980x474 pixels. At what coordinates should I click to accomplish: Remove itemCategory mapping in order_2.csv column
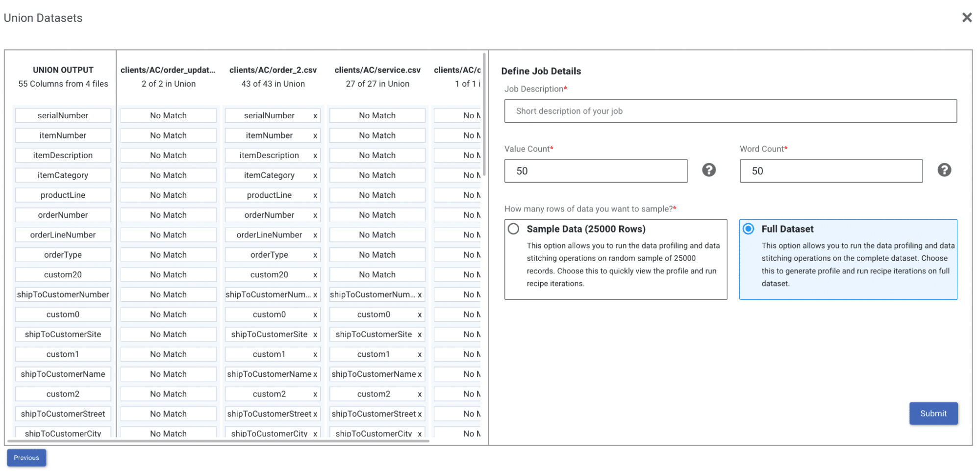click(315, 176)
